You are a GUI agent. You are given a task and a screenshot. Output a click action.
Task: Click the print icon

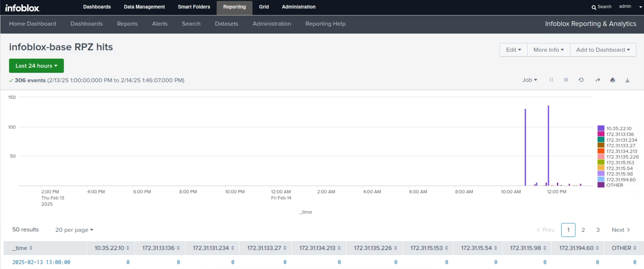(x=612, y=80)
